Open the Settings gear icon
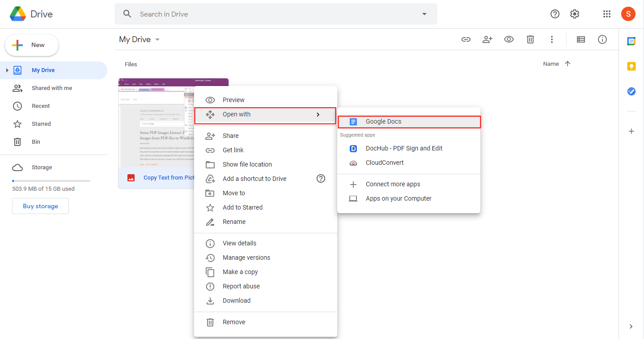644x339 pixels. point(575,14)
